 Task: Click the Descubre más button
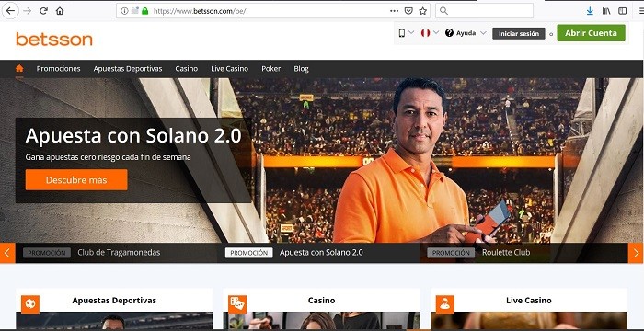tap(76, 180)
